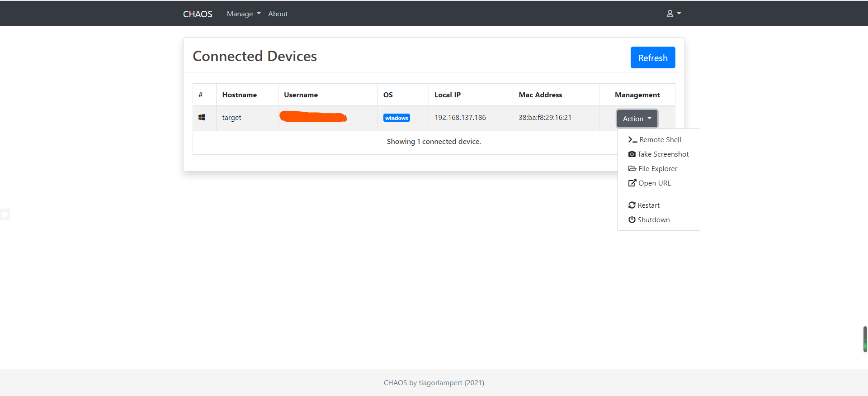Viewport: 868px width, 396px height.
Task: Click the Open URL external link icon
Action: point(632,183)
